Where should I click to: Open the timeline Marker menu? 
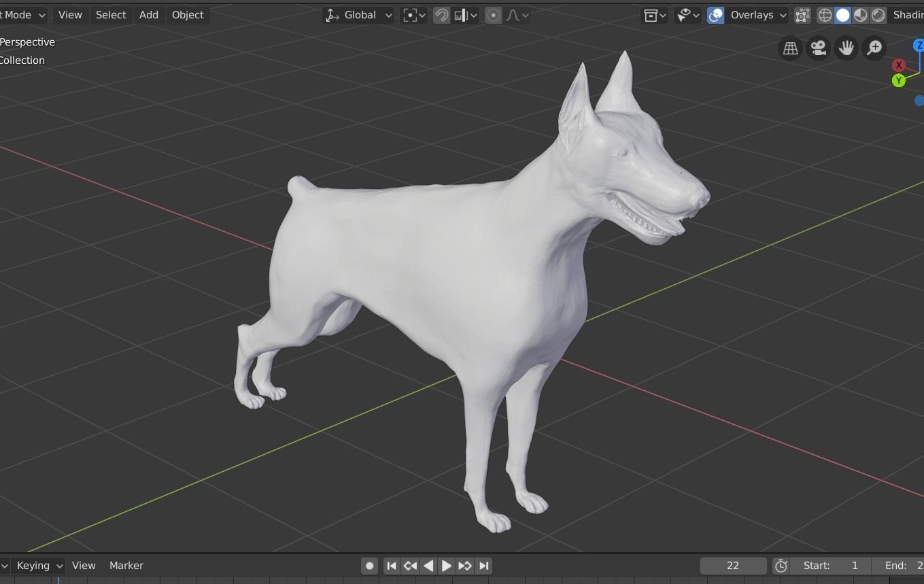[126, 566]
